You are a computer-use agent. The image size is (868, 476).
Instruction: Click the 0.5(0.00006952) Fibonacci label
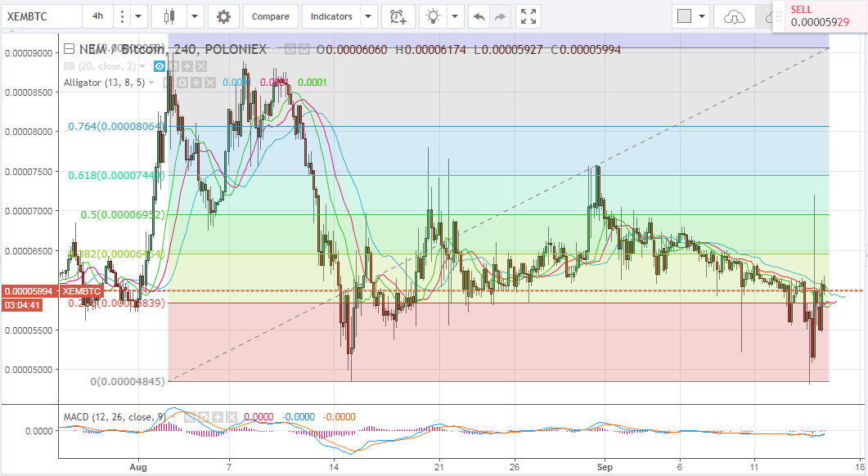pyautogui.click(x=123, y=215)
